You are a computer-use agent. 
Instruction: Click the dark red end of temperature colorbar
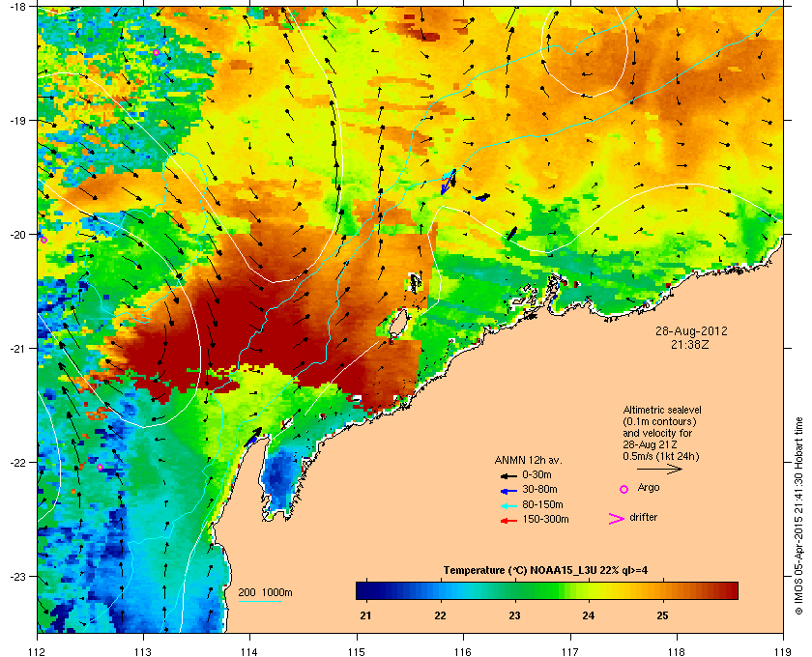(731, 590)
